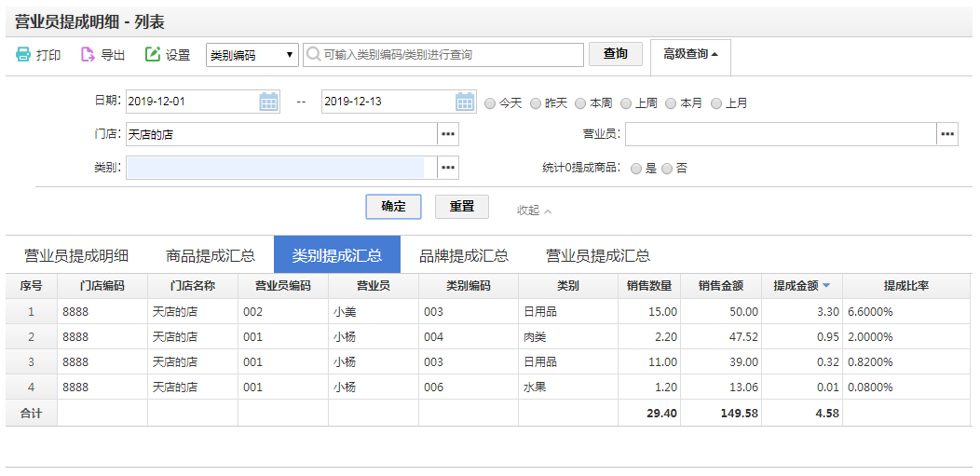Click the 重置 reset button
The height and width of the screenshot is (476, 980).
click(x=462, y=207)
